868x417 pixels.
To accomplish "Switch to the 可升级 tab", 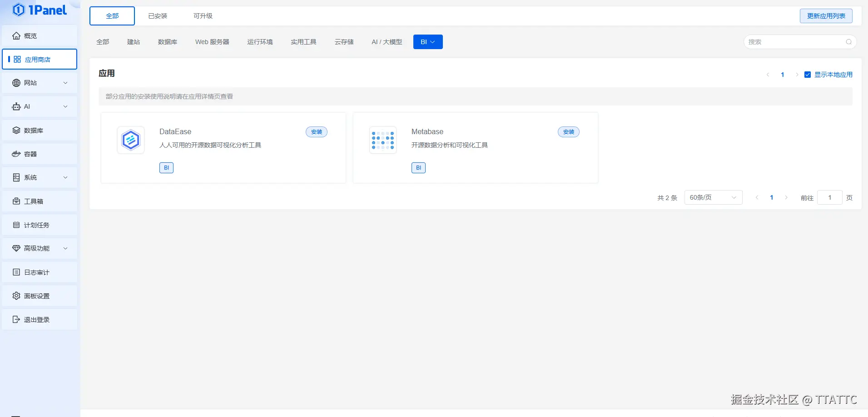I will pos(203,16).
